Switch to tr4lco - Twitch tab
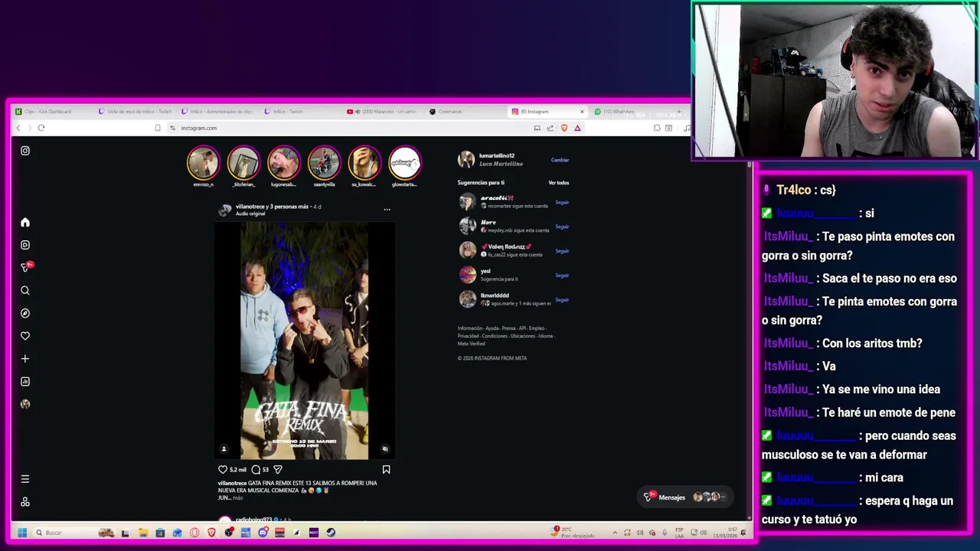Image resolution: width=980 pixels, height=551 pixels. (x=300, y=112)
